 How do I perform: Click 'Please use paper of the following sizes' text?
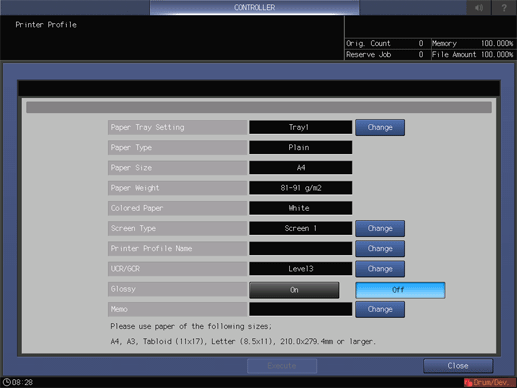[x=191, y=326]
